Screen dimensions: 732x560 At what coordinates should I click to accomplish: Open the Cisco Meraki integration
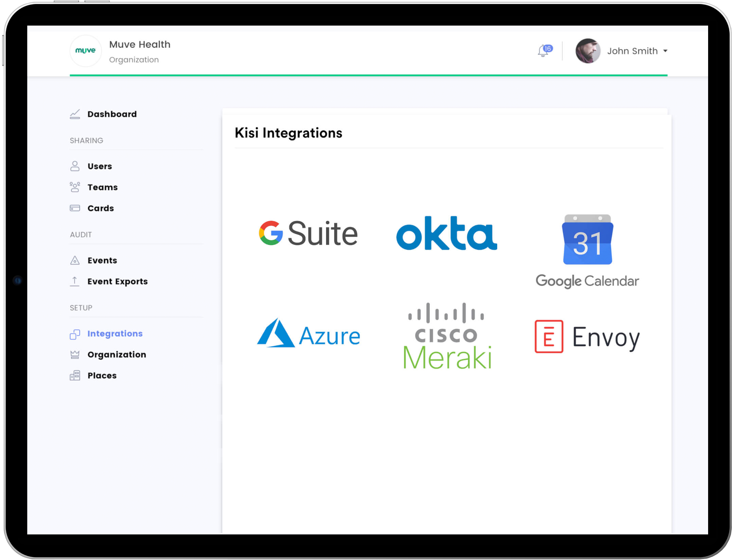[x=447, y=336]
